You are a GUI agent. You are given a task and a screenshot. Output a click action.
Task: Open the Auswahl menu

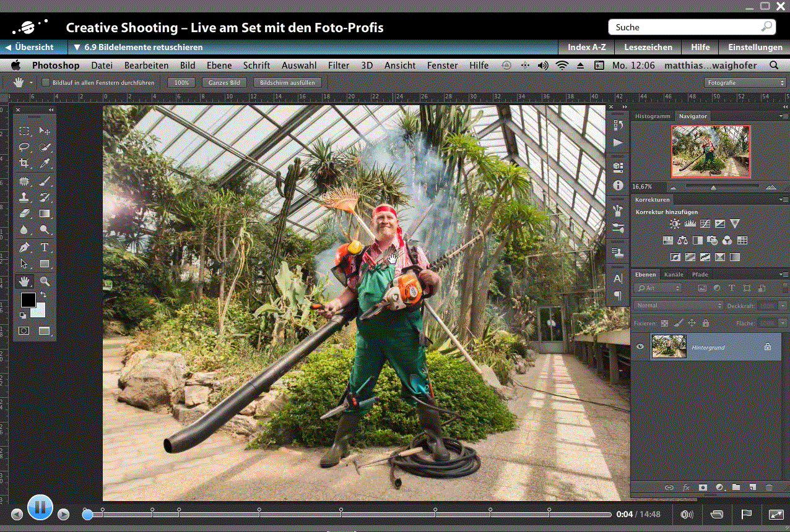(x=299, y=65)
